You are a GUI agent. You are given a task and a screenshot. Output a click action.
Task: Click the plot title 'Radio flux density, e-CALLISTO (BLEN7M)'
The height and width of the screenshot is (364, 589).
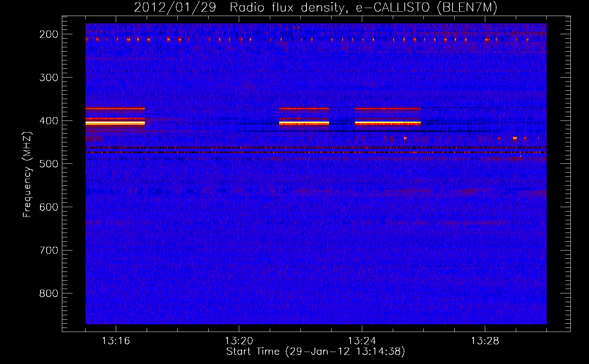(363, 8)
